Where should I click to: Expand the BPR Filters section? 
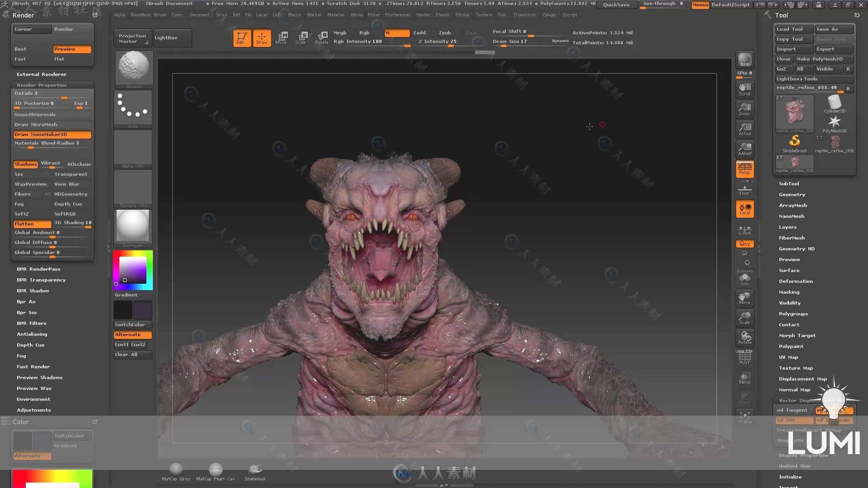(x=32, y=324)
